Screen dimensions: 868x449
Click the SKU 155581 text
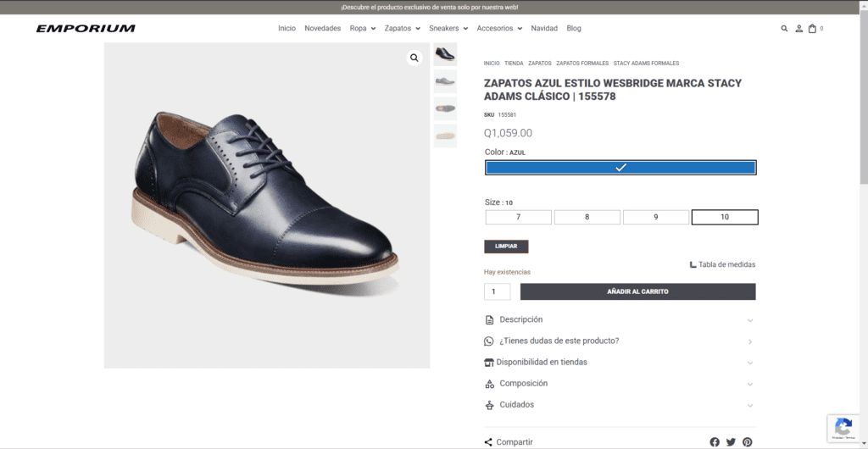500,115
